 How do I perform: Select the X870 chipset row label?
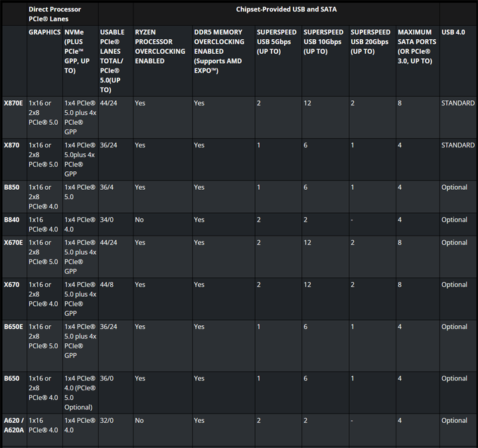pos(12,145)
